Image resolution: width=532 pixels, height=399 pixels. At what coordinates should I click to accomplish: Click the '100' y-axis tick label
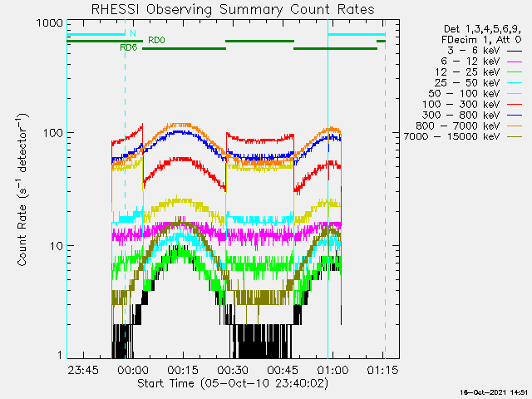pyautogui.click(x=53, y=133)
